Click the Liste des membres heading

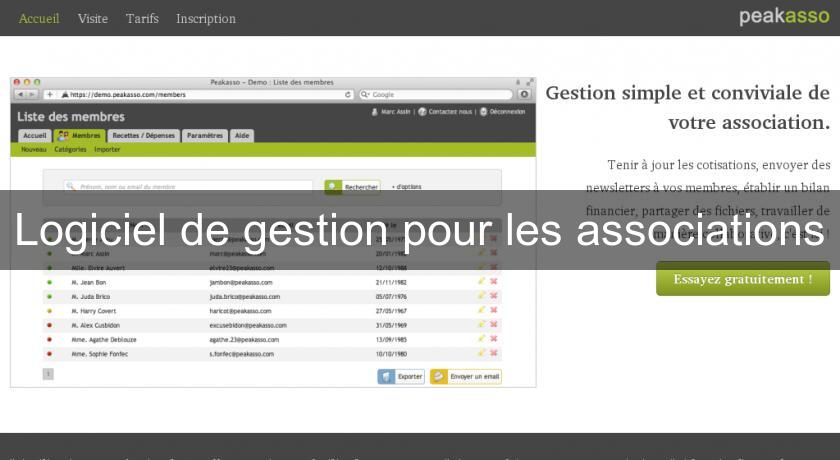tap(71, 117)
